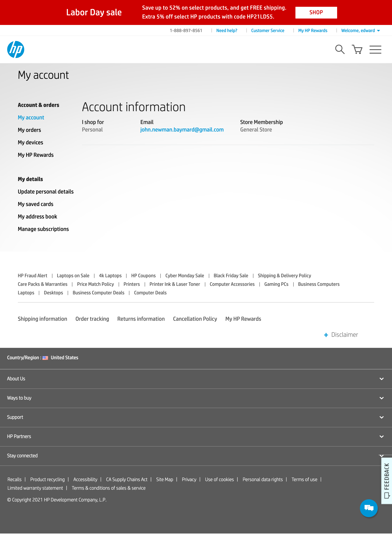Open the Order tracking link
This screenshot has width=392, height=541.
[92, 319]
